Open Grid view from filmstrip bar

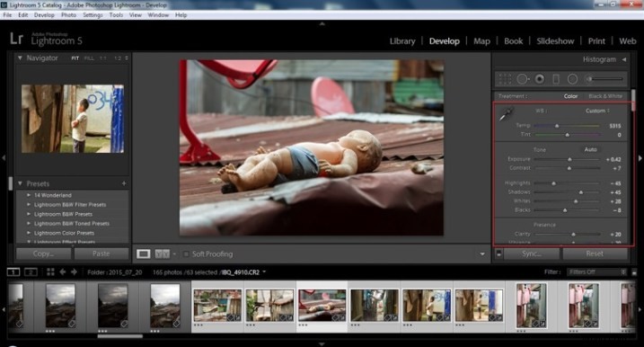50,272
